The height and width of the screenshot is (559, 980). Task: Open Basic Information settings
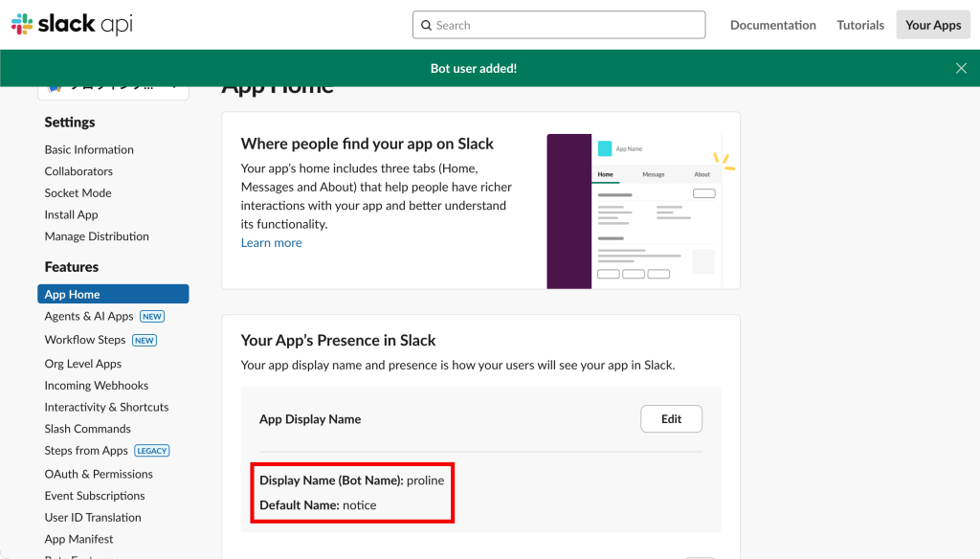89,149
